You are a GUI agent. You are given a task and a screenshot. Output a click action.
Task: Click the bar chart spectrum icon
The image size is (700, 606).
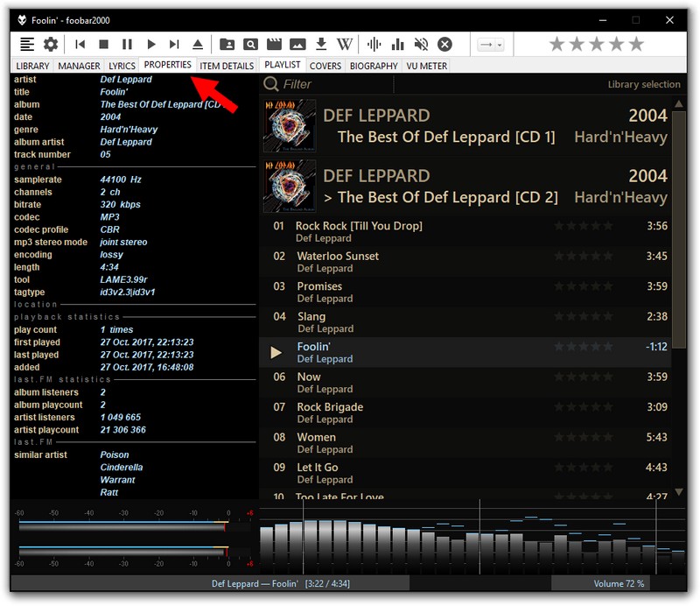[397, 45]
